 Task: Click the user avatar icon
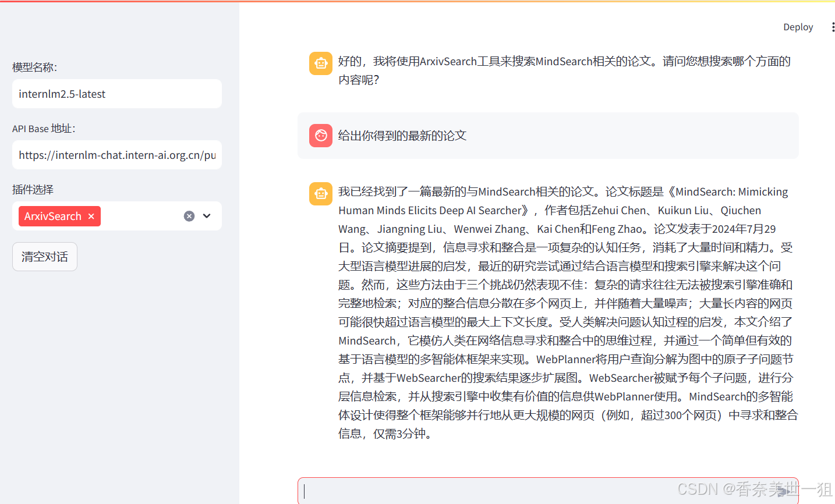pos(321,136)
